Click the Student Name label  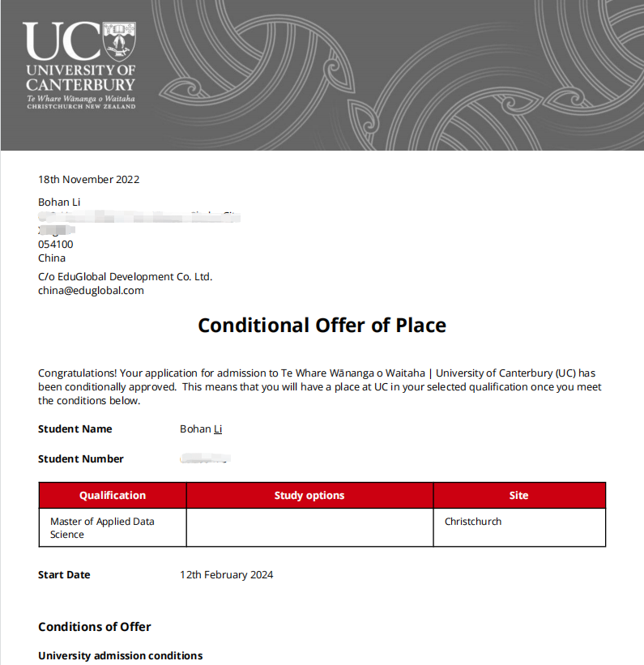pos(75,429)
